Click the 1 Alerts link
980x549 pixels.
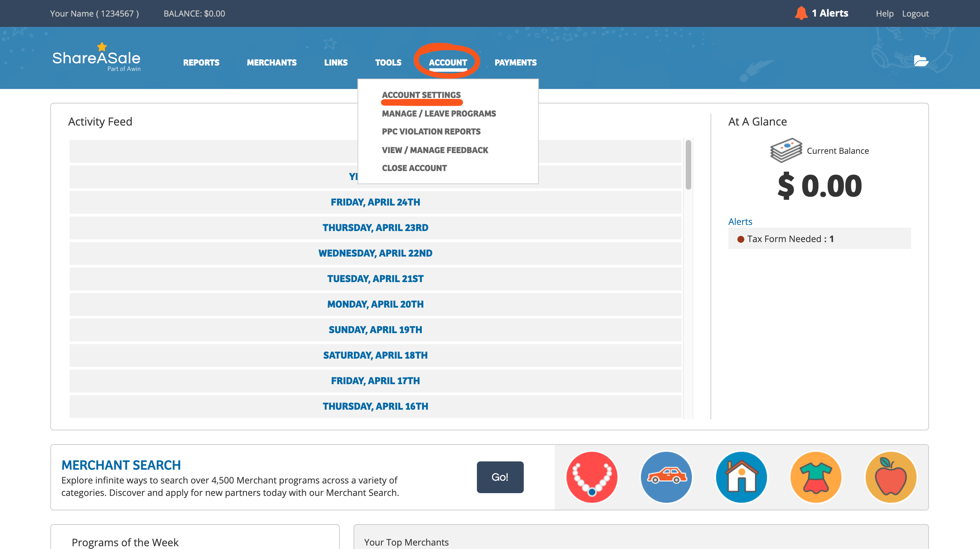point(830,13)
